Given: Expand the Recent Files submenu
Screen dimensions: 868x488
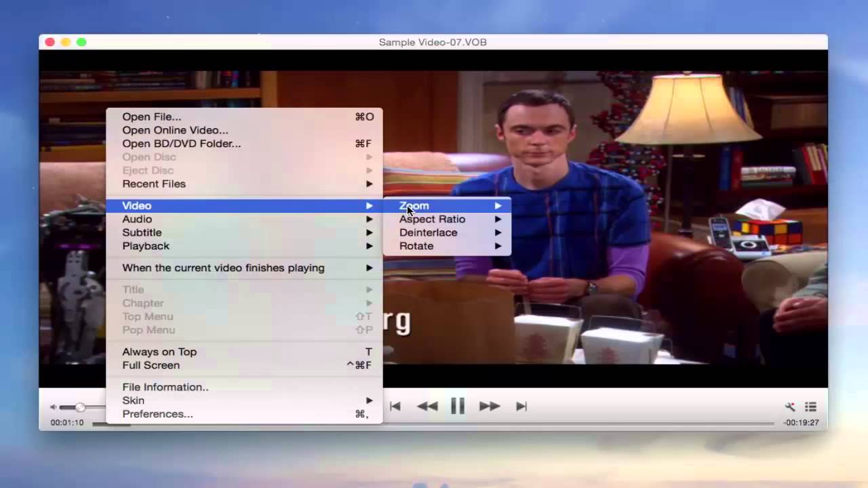Looking at the screenshot, I should tap(244, 184).
